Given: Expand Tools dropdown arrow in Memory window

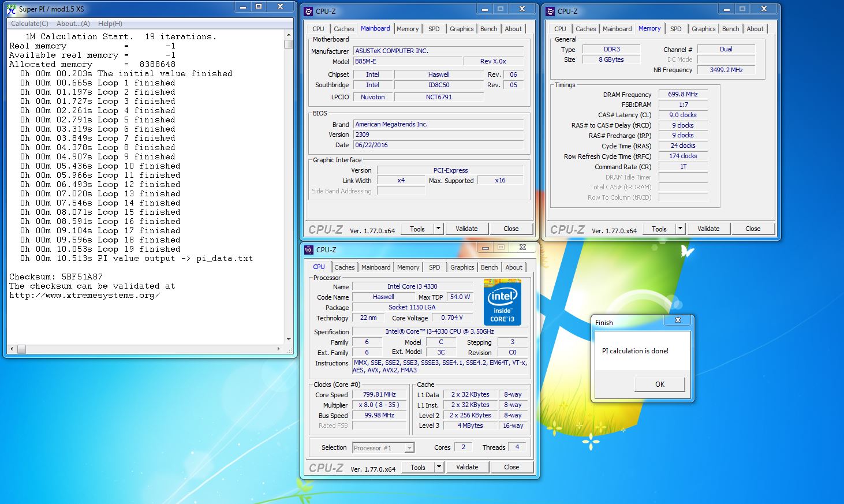Looking at the screenshot, I should pos(680,229).
